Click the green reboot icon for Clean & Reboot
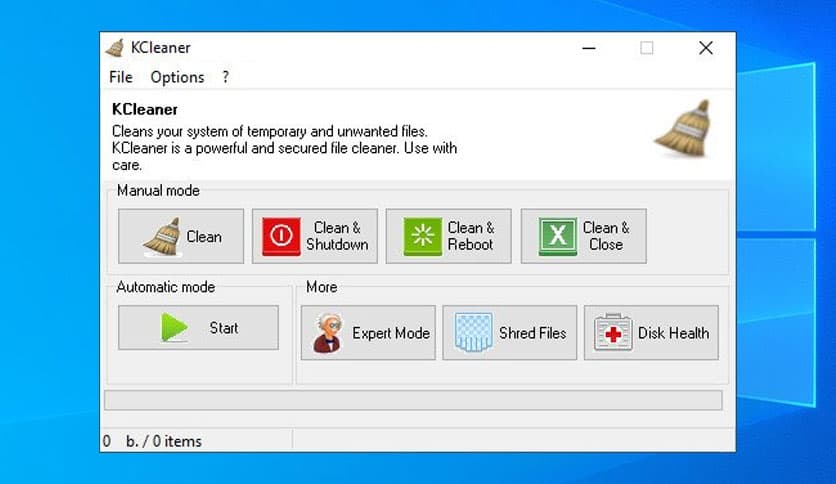This screenshot has height=484, width=836. tap(422, 236)
